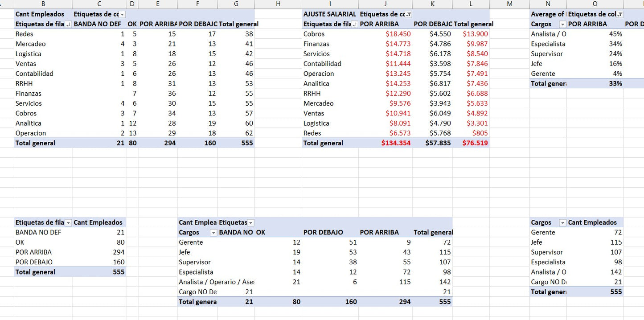Select column L header

[x=471, y=4]
